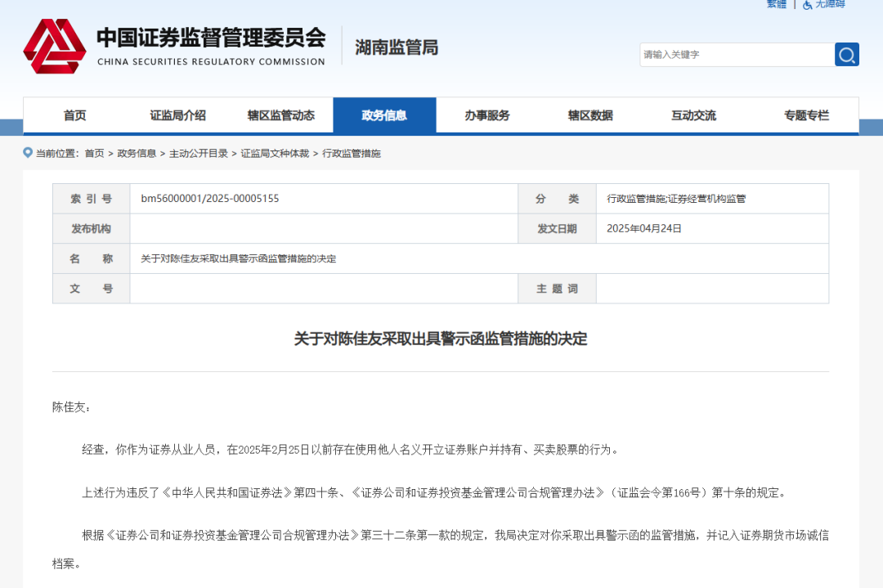Open the 专题专栏 menu item
883x588 pixels.
[806, 115]
